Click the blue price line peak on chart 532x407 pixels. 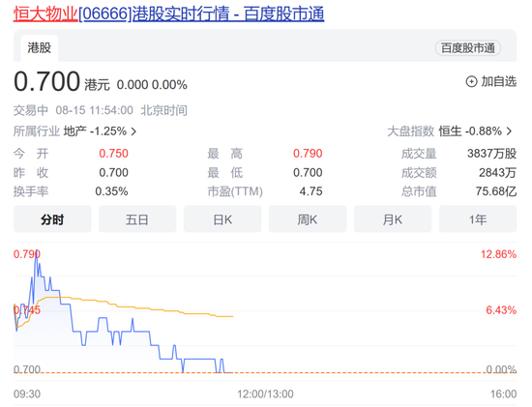(x=36, y=251)
